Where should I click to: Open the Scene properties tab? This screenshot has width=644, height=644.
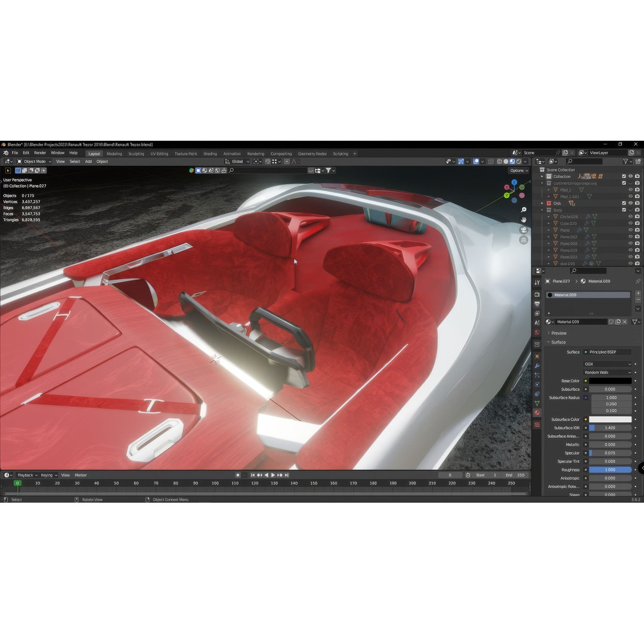click(537, 323)
